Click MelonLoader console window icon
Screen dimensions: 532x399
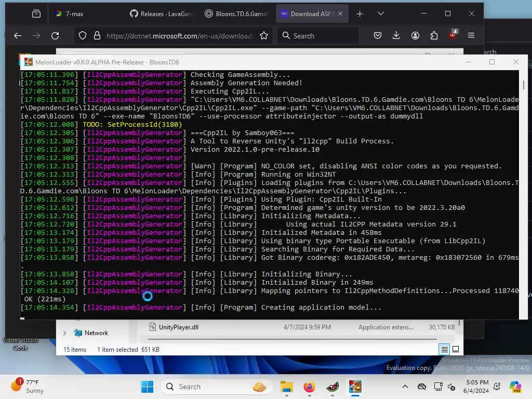click(x=29, y=62)
